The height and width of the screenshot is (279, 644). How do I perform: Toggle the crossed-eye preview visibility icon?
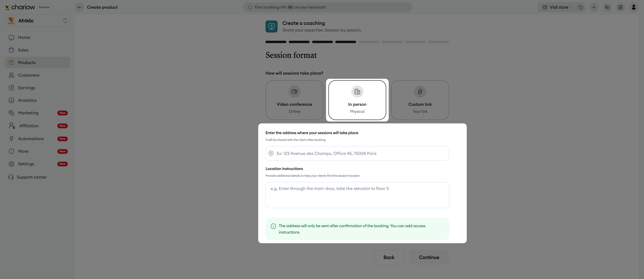(607, 7)
